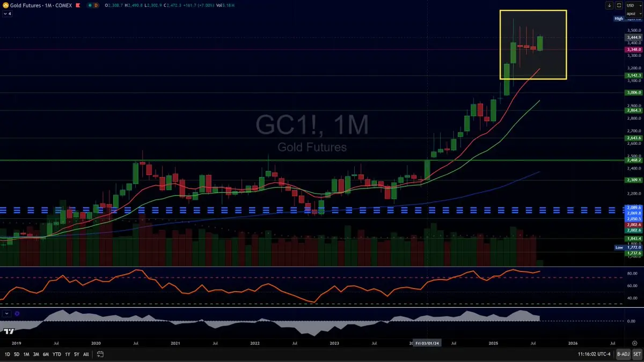Click the Fri 03/01/24 date marker
644x362 pixels.
[x=428, y=342]
